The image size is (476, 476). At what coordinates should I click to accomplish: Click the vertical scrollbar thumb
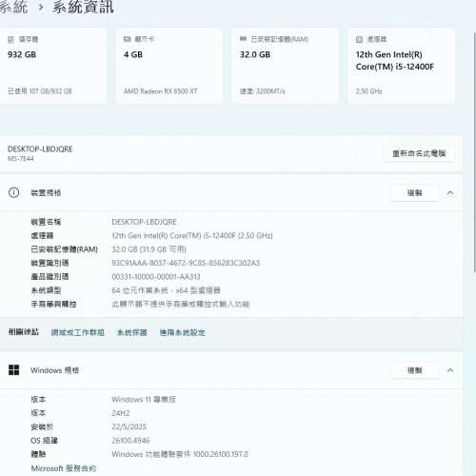coord(474,152)
